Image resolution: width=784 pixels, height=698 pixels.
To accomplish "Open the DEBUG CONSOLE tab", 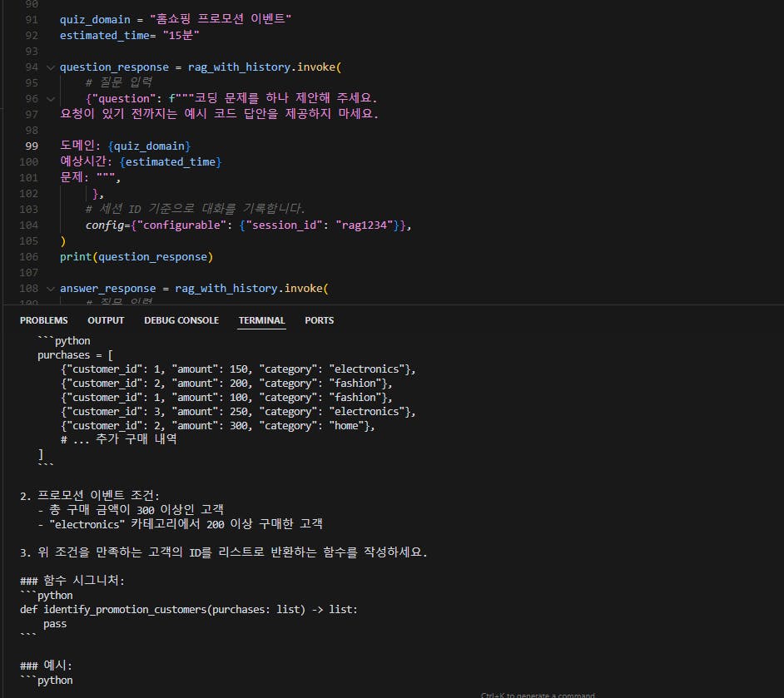I will (x=181, y=320).
